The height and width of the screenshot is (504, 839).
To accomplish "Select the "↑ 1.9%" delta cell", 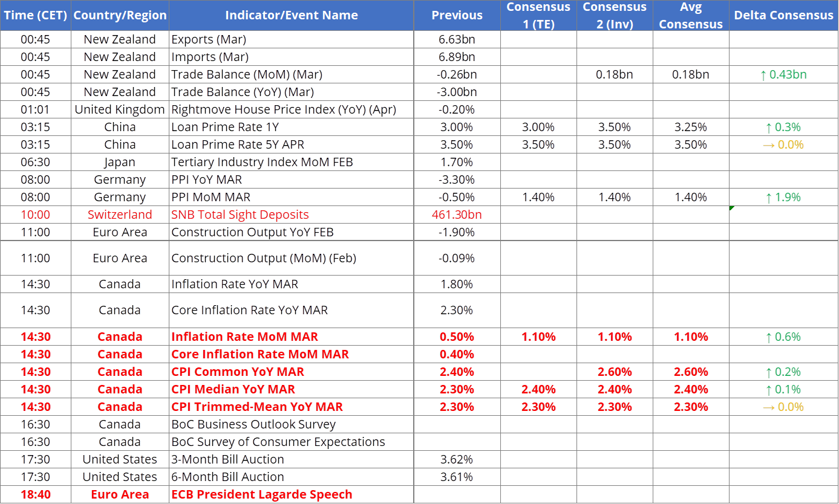I will coord(783,197).
